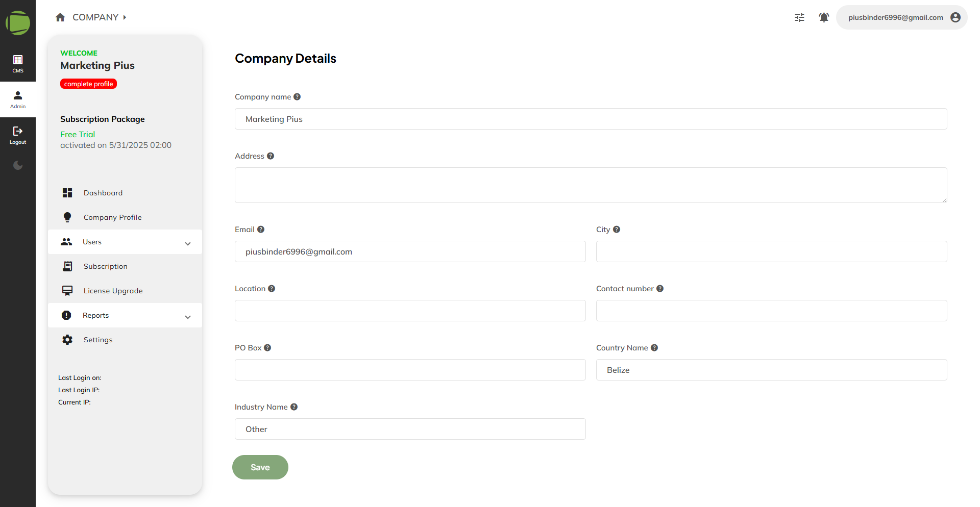Click the Save button
The image size is (980, 507).
click(x=260, y=467)
